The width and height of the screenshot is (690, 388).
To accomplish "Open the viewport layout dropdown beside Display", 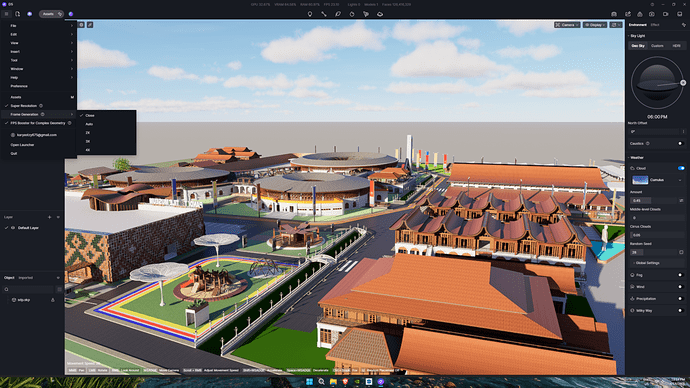I will (x=616, y=25).
